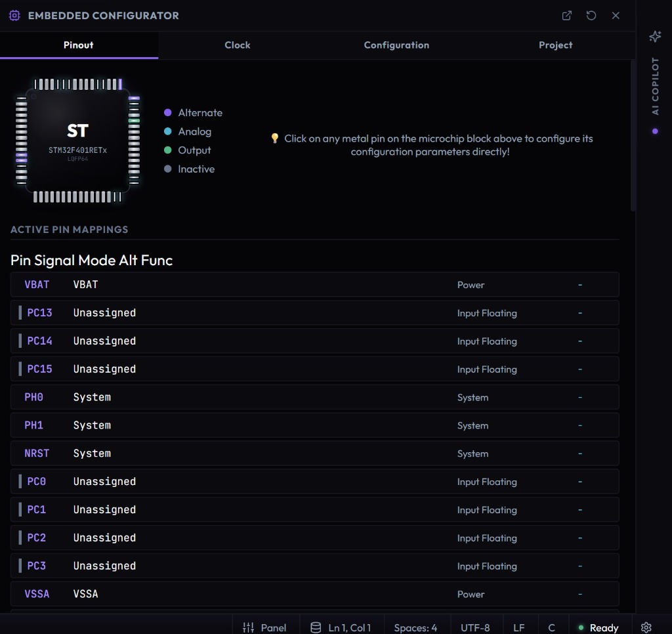Open the AI COPILOT side panel label

click(655, 86)
